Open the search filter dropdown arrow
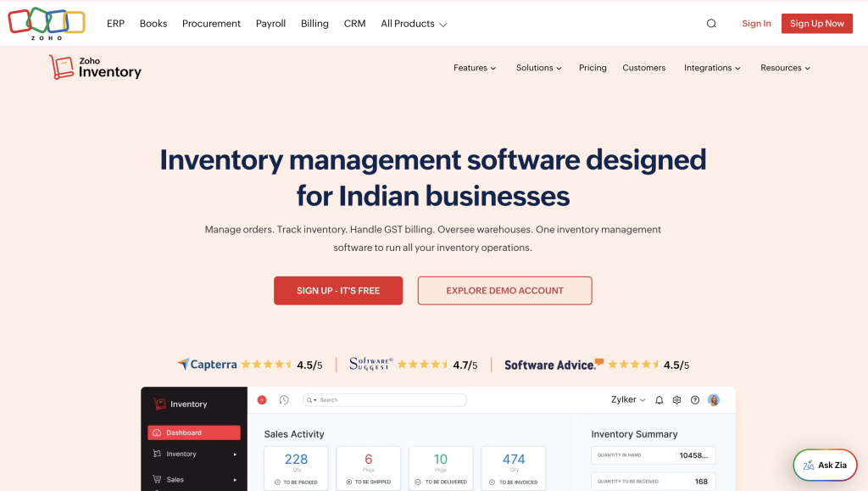 pos(315,400)
